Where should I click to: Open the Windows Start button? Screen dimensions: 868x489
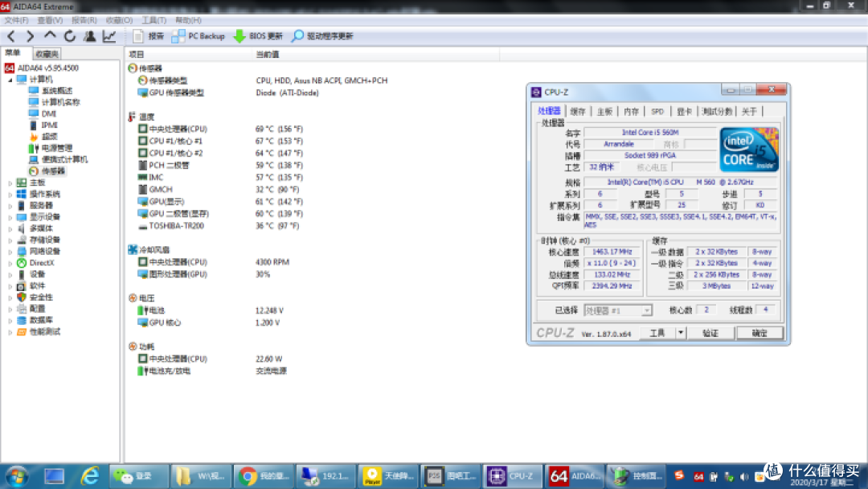coord(17,476)
